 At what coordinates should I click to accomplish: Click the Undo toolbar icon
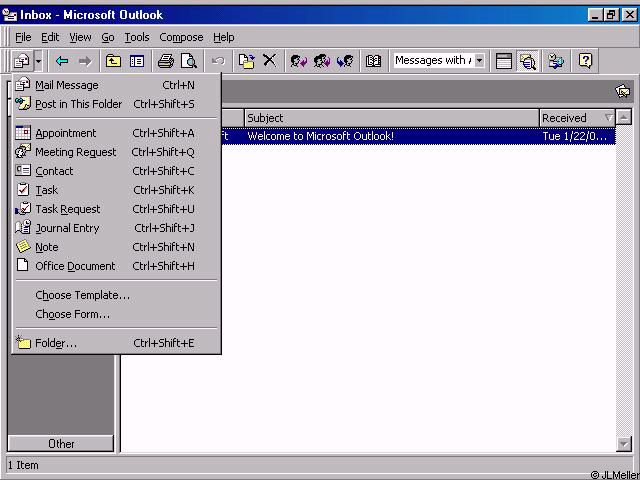point(218,62)
